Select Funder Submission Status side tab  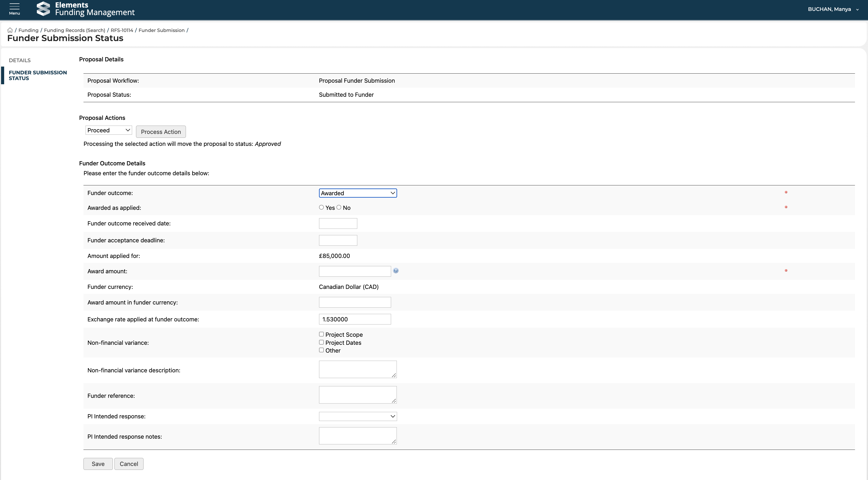pyautogui.click(x=37, y=75)
